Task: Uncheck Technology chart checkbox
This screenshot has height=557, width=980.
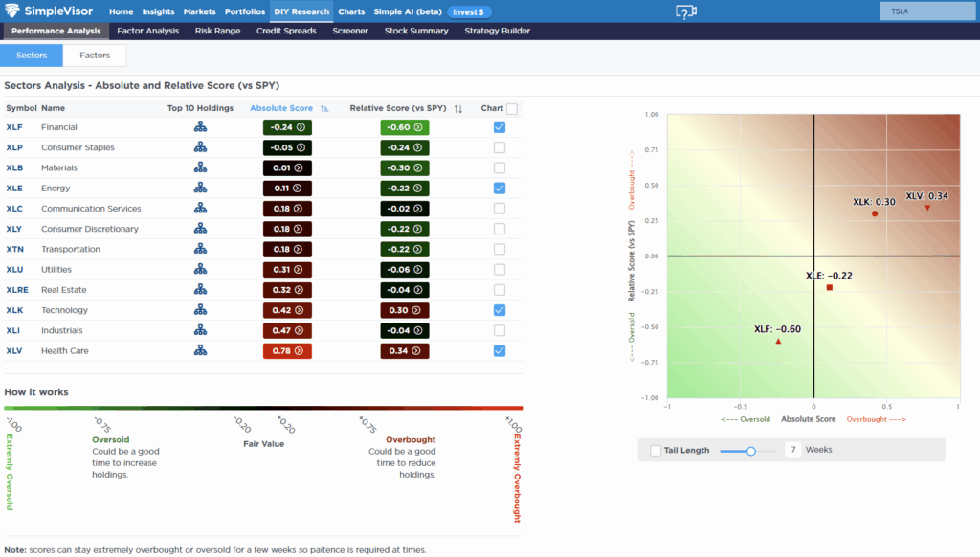Action: (x=500, y=310)
